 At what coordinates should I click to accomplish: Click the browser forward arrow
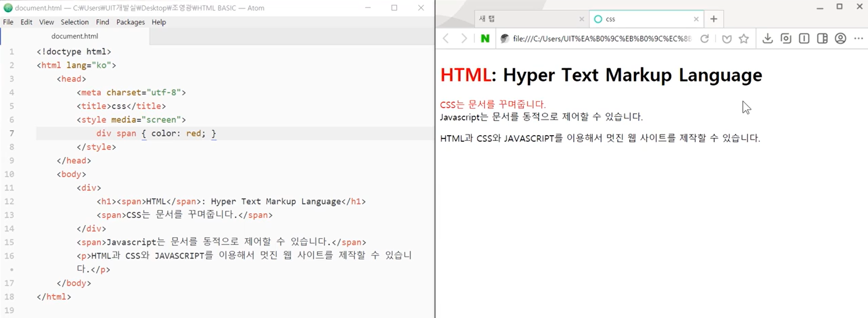[464, 38]
